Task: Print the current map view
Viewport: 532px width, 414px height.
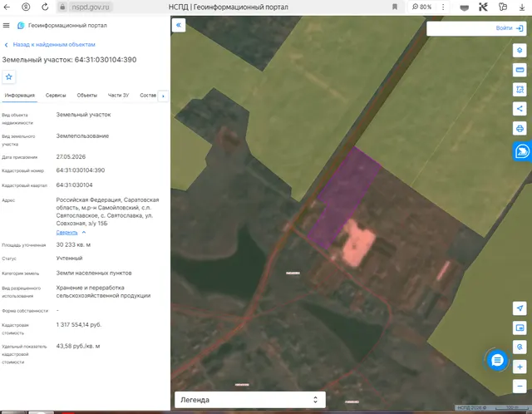Action: pyautogui.click(x=520, y=129)
